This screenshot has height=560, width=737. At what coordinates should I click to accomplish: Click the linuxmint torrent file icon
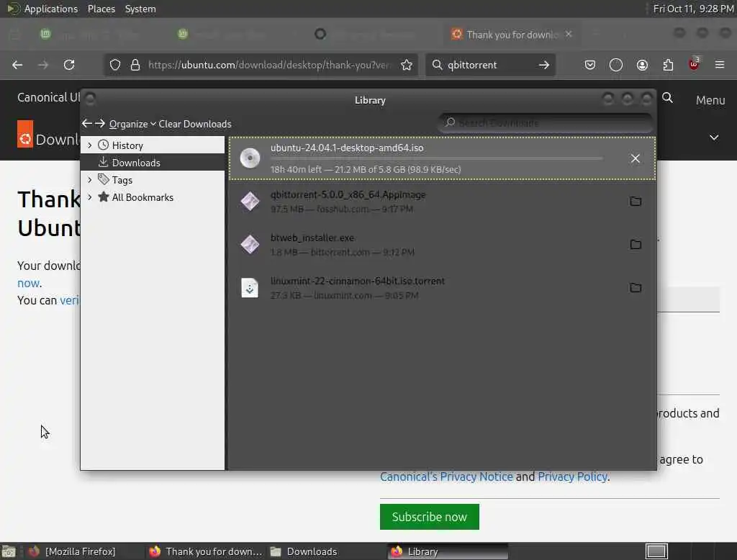click(x=250, y=288)
